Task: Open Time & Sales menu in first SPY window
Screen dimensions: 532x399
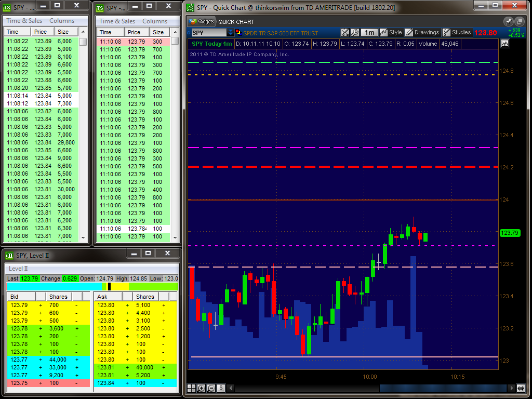Action: point(24,21)
